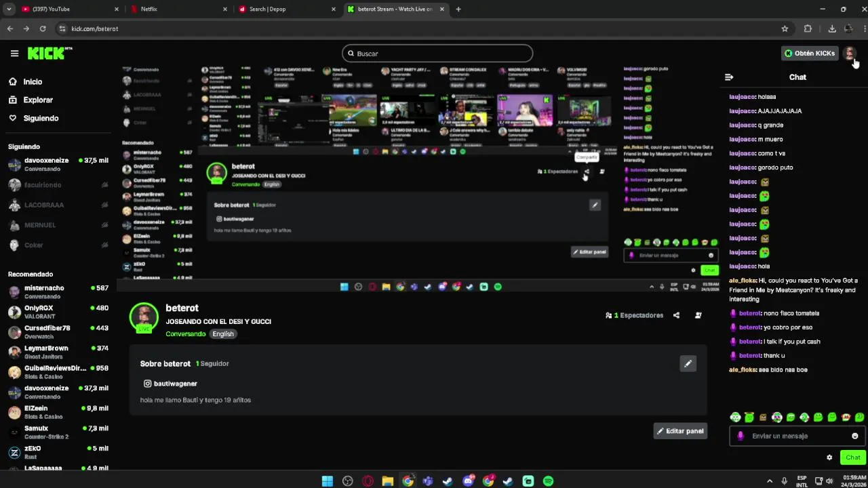Bookmark this page with the star icon
868x488 pixels.
[785, 28]
